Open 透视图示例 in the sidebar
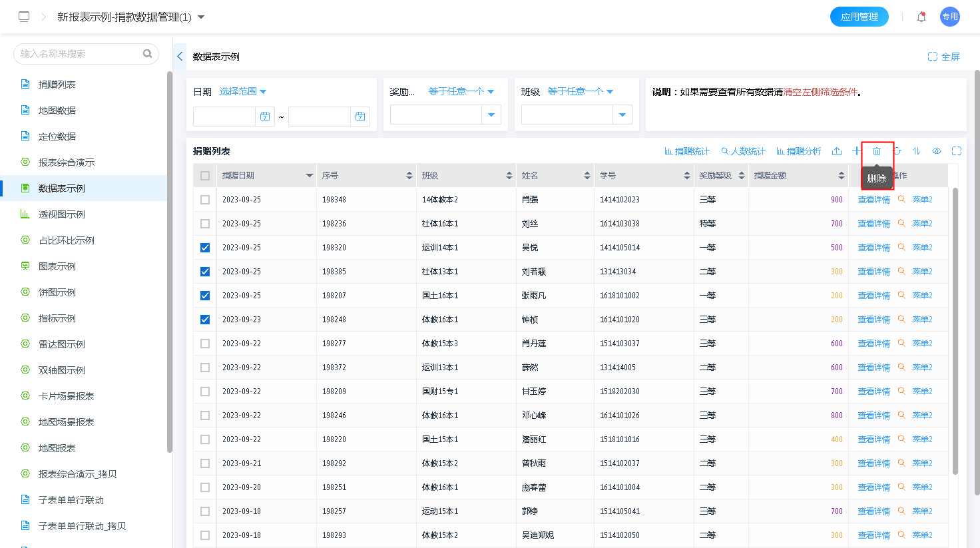Screen dimensions: 980x548 (x=62, y=214)
